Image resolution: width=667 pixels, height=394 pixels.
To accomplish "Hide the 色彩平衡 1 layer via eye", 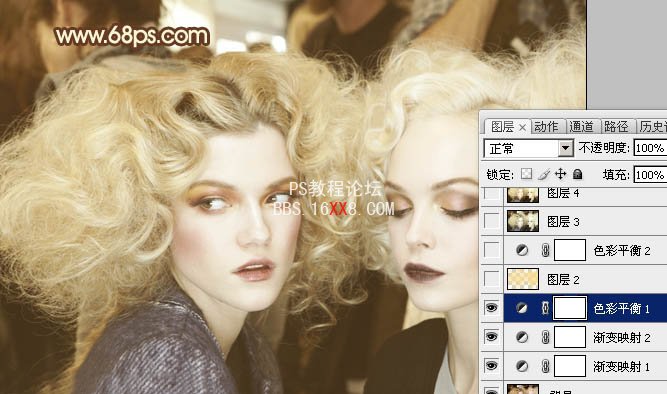I will coord(491,307).
